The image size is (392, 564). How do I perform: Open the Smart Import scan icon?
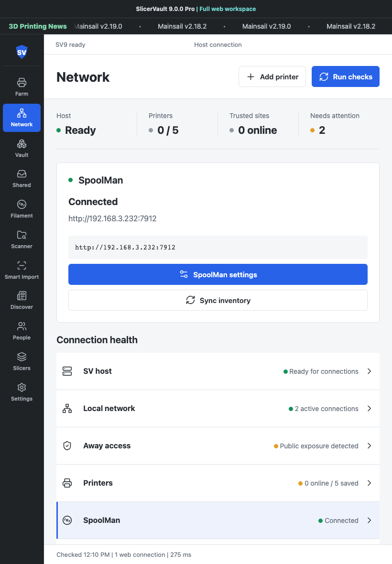pyautogui.click(x=22, y=266)
